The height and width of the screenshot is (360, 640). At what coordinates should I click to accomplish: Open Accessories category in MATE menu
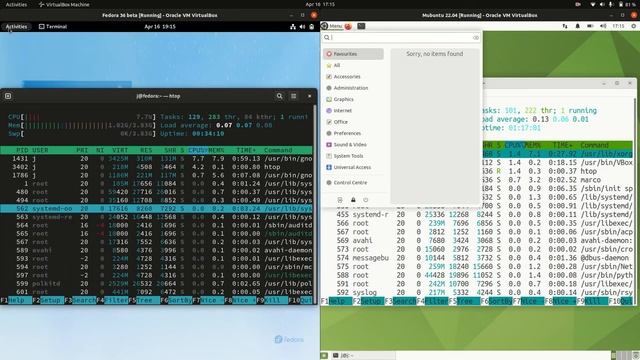click(x=353, y=77)
